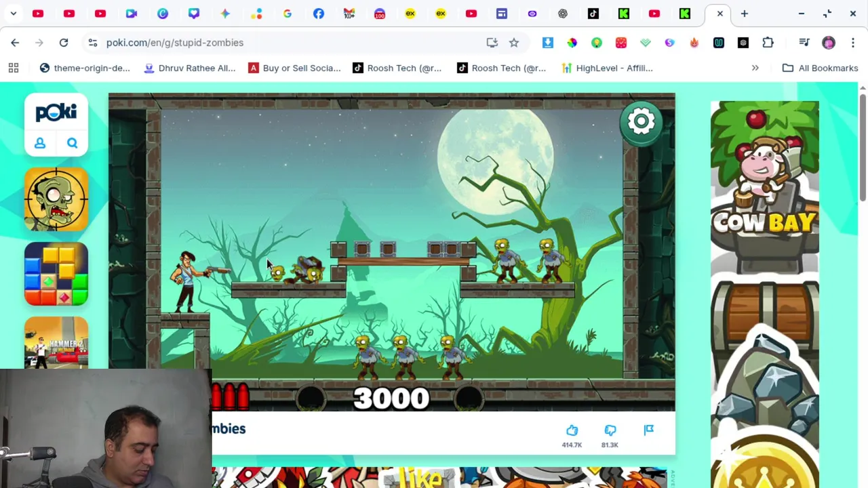
Task: Open Chrome three-dot menu
Action: click(x=853, y=43)
